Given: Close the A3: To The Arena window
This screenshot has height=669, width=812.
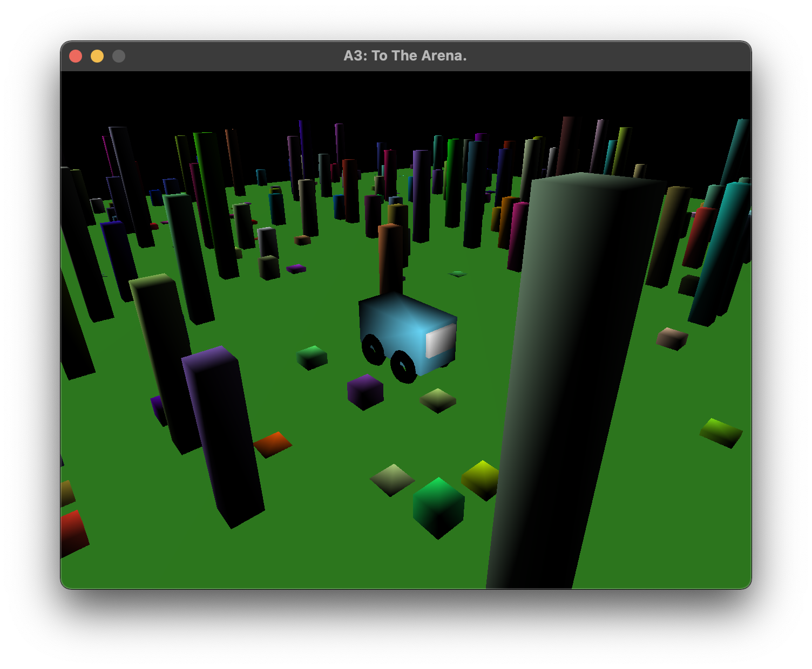Looking at the screenshot, I should coord(76,56).
